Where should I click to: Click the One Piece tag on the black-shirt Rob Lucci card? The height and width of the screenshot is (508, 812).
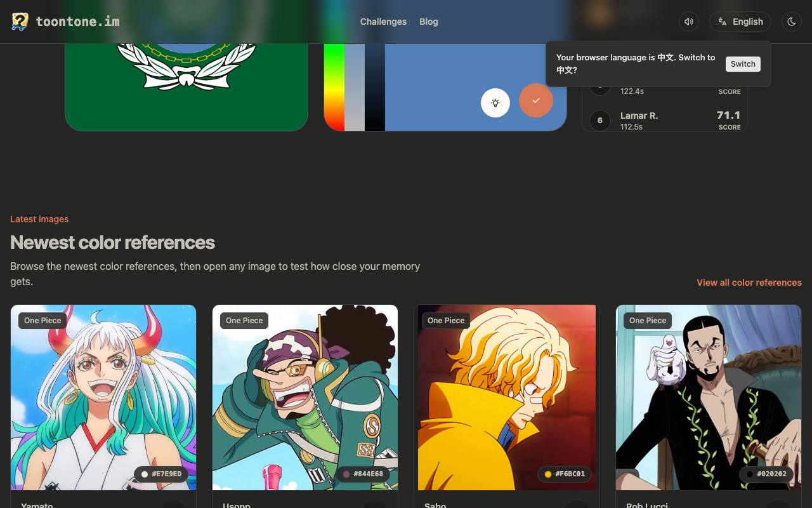click(x=648, y=321)
